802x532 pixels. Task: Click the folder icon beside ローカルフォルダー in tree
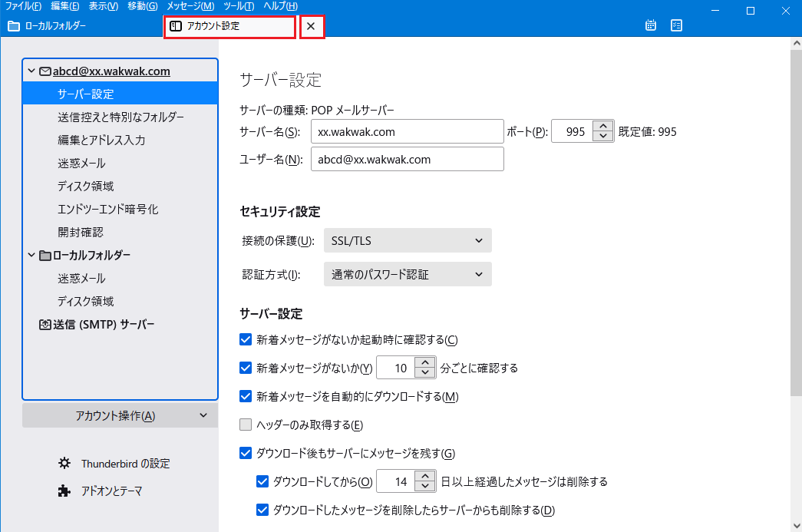45,256
